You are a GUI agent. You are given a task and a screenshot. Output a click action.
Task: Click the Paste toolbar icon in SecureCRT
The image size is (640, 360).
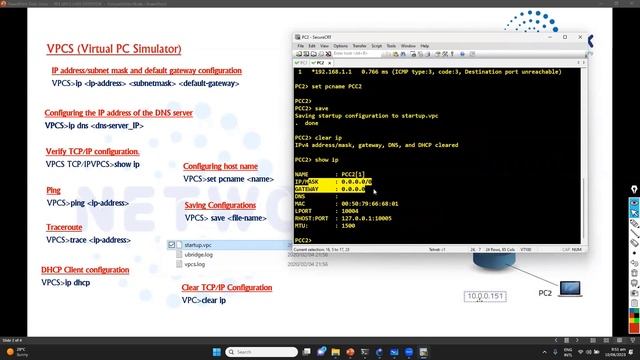pyautogui.click(x=396, y=54)
